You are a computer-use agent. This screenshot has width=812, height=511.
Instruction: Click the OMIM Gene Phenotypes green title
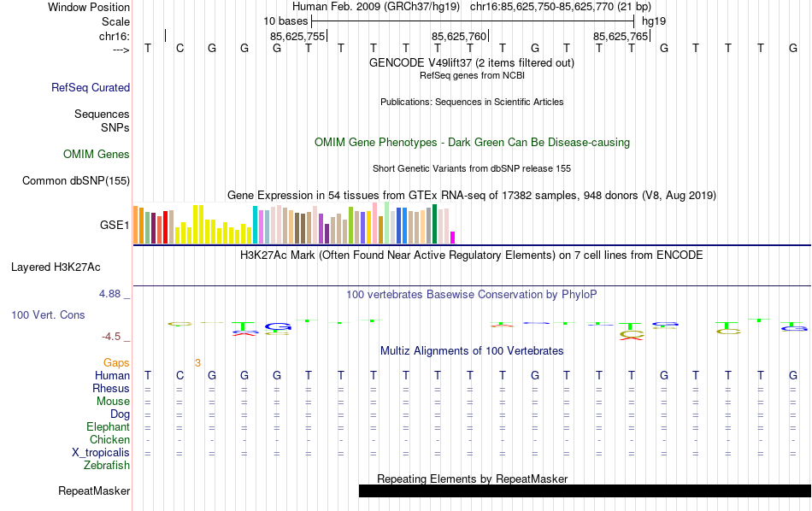point(472,143)
